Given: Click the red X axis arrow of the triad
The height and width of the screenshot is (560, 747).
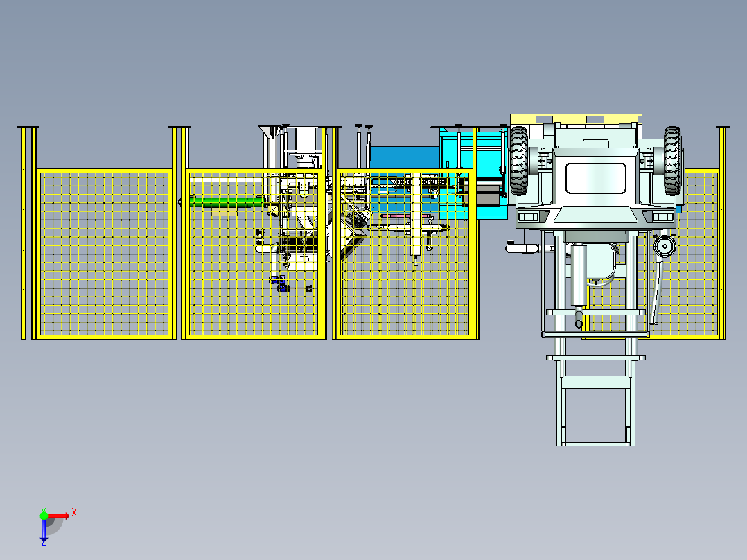Looking at the screenshot, I should pyautogui.click(x=59, y=516).
